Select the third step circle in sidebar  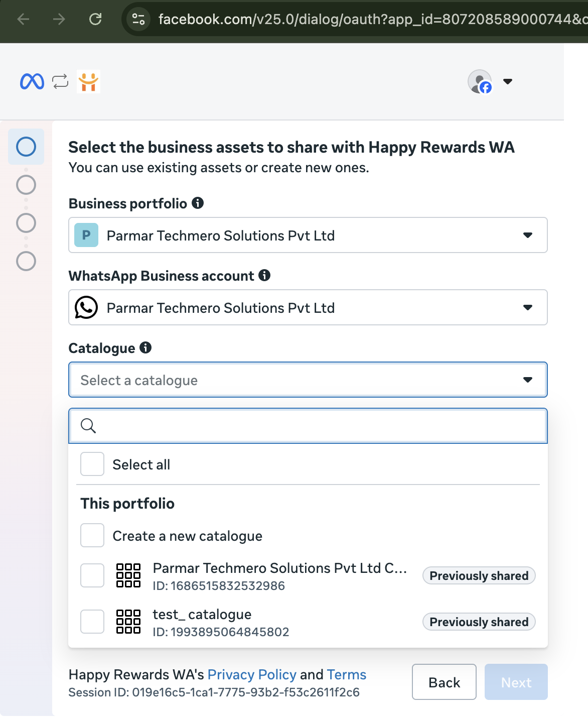pyautogui.click(x=26, y=223)
